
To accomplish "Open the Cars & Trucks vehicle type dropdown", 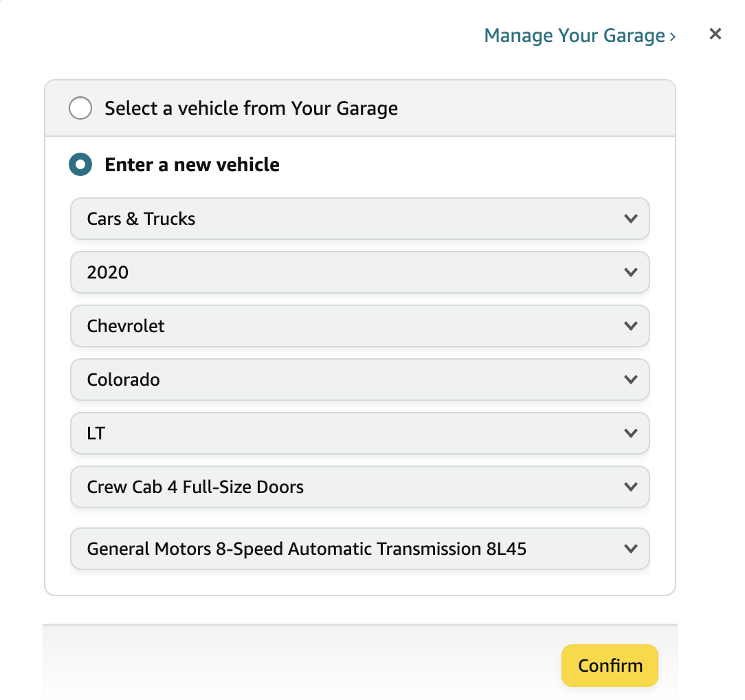I will pyautogui.click(x=359, y=219).
